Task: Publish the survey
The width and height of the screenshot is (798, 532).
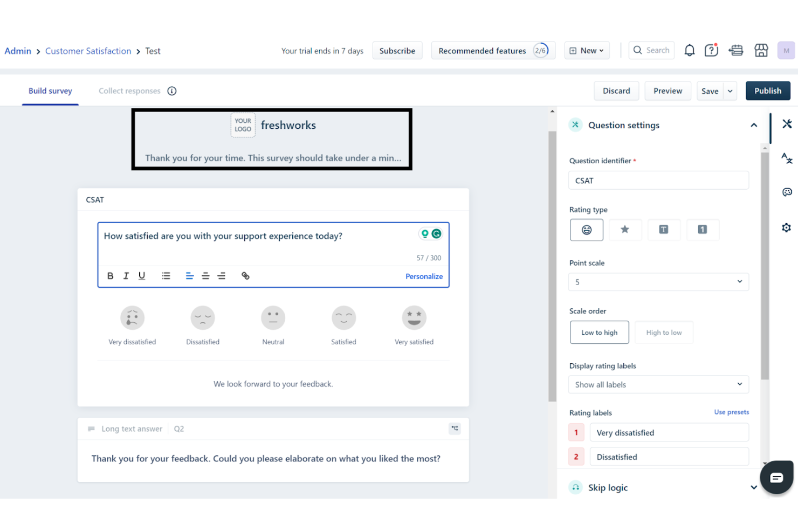Action: tap(768, 91)
